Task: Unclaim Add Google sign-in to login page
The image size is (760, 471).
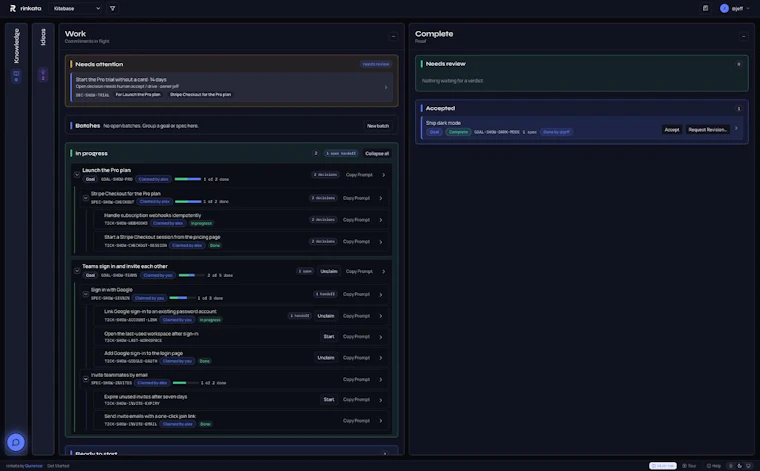Action: (x=326, y=358)
